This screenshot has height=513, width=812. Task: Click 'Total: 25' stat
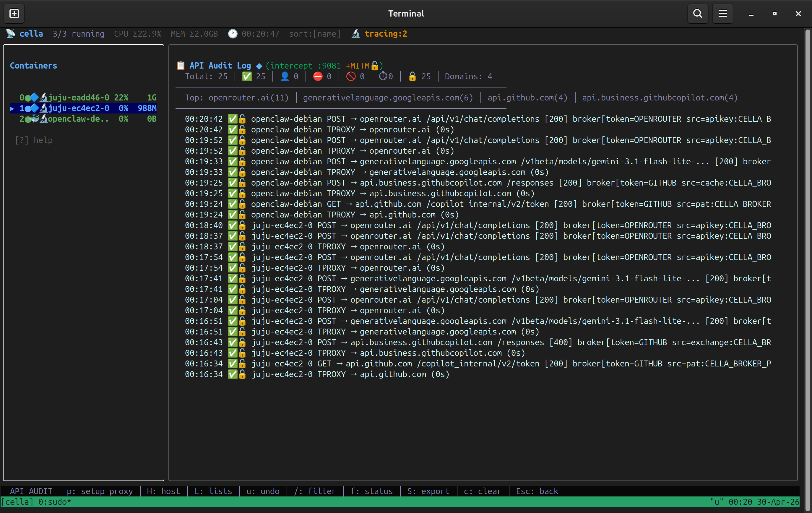coord(206,77)
